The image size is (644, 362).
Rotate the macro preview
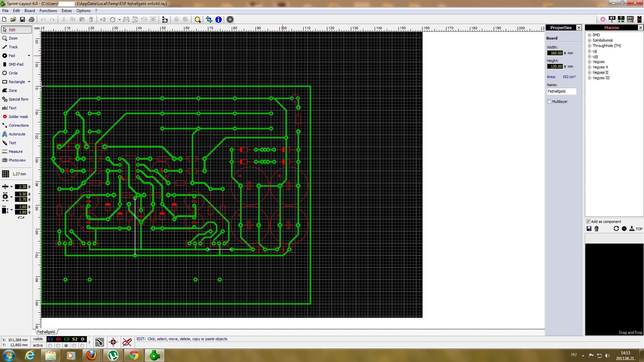(616, 229)
